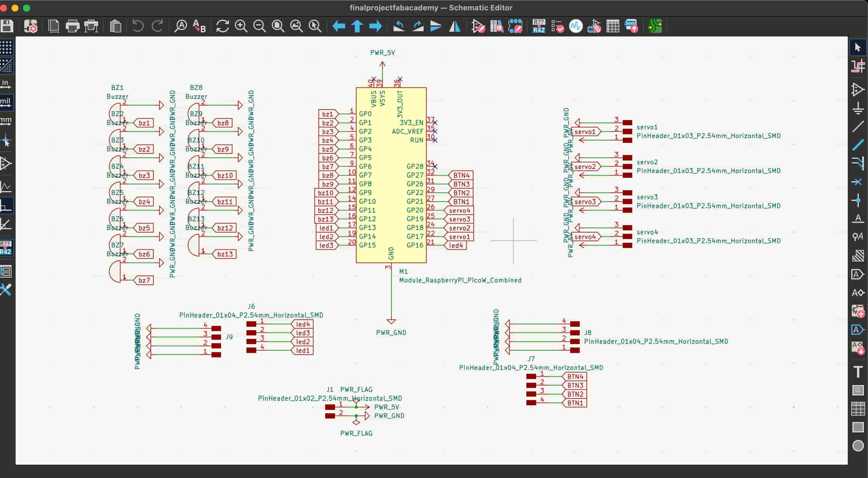868x478 pixels.
Task: Open the Footprint Editor
Action: [515, 26]
